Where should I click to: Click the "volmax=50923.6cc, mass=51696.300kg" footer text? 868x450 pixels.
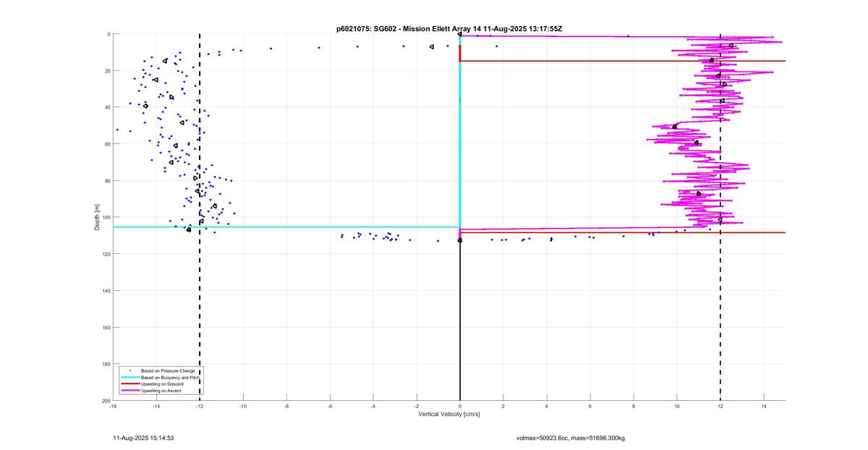(570, 438)
